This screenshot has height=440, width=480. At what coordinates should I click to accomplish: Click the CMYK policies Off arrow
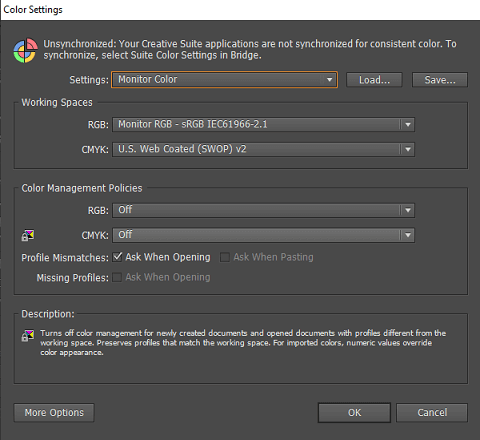point(408,235)
